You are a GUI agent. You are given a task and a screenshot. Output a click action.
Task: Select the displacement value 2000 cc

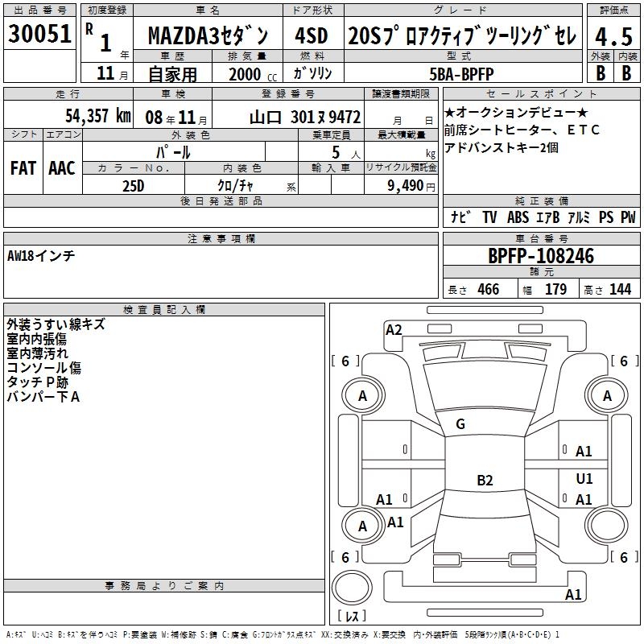[253, 74]
